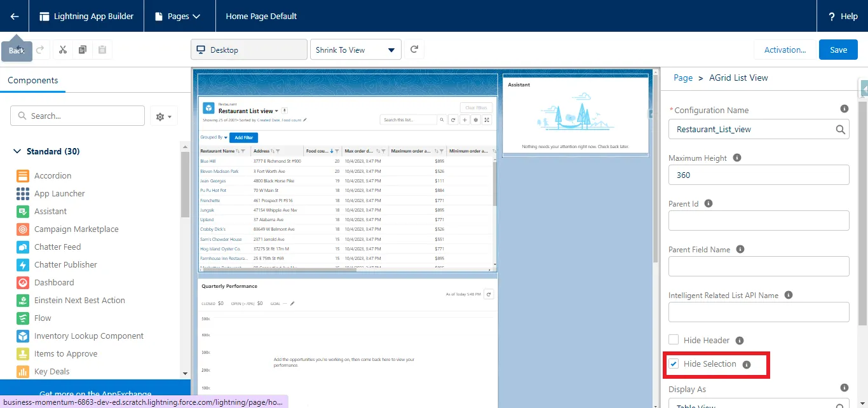The width and height of the screenshot is (868, 408).
Task: Open the Restaurant List view name dropdown
Action: click(x=278, y=111)
